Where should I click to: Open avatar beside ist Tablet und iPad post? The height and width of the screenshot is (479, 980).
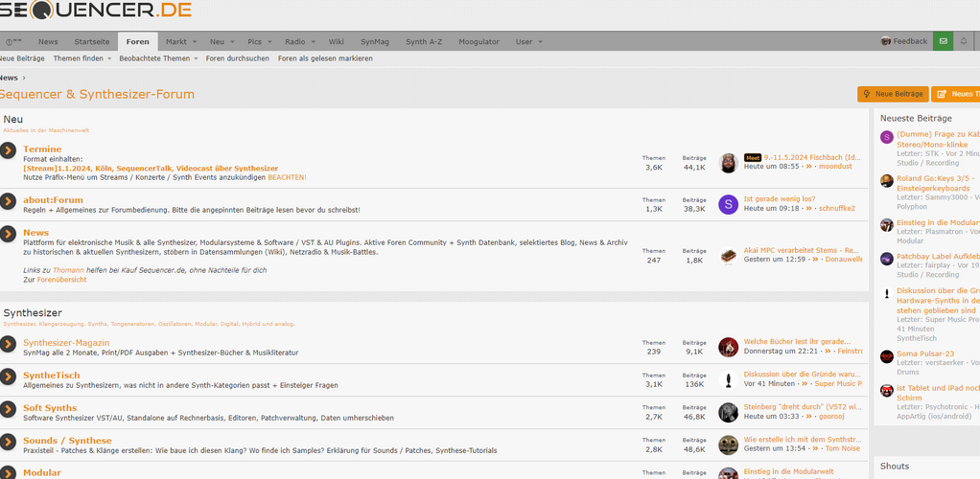[887, 391]
